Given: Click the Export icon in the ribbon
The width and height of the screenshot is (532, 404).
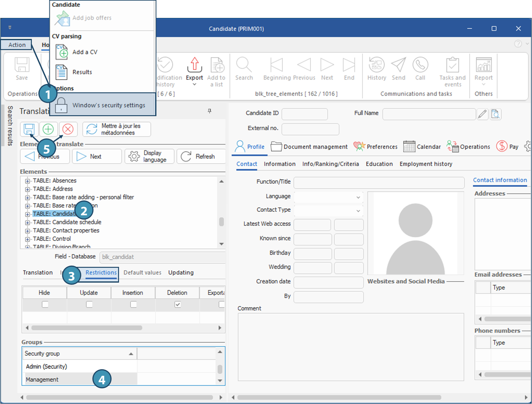Looking at the screenshot, I should click(194, 65).
